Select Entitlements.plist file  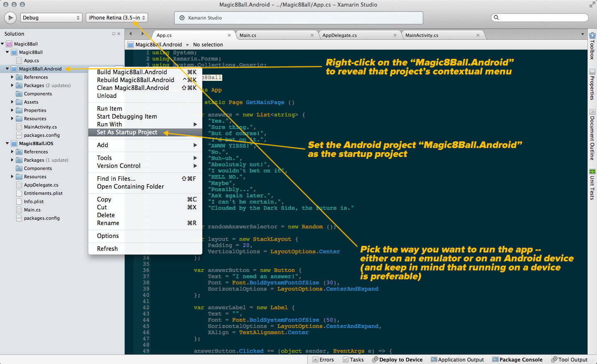tap(43, 193)
